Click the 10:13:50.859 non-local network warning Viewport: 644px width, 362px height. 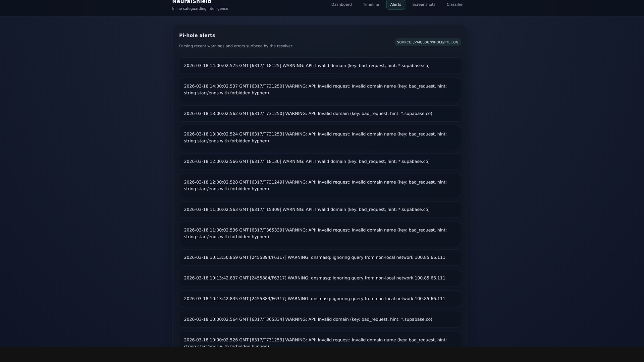pos(320,257)
